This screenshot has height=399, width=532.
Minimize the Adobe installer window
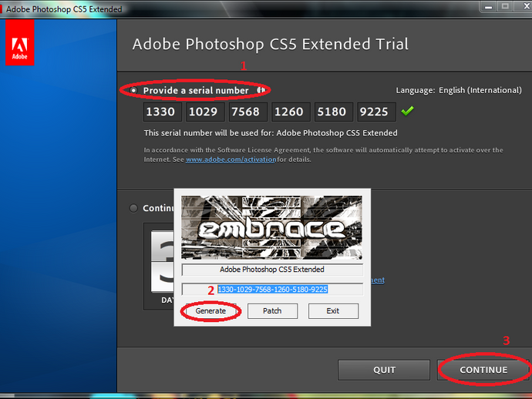coord(488,6)
